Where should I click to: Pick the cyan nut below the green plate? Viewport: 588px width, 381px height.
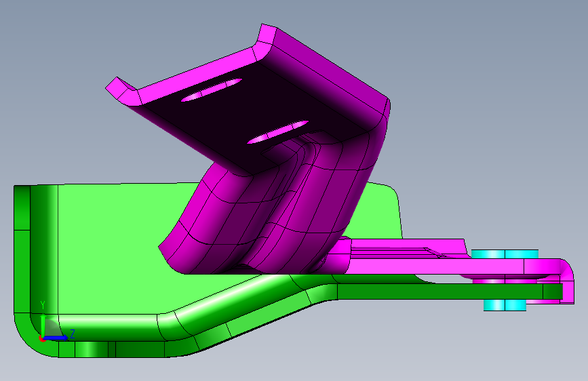(505, 305)
